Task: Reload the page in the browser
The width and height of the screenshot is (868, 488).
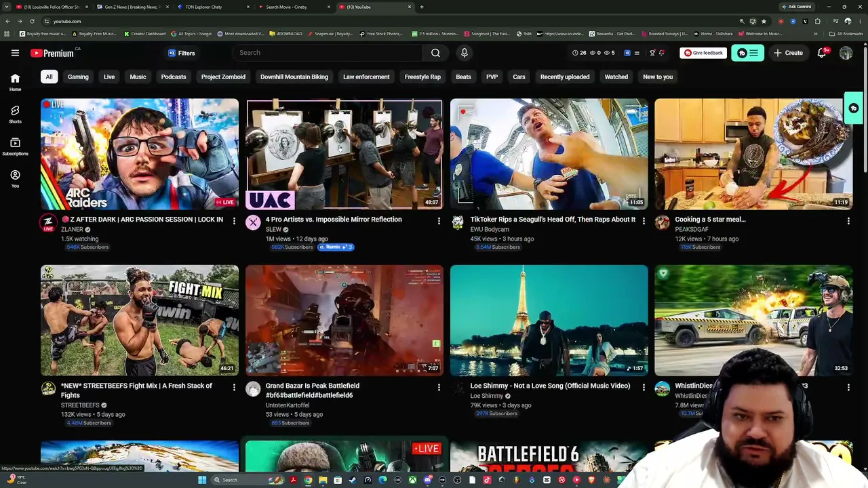Action: click(x=32, y=21)
